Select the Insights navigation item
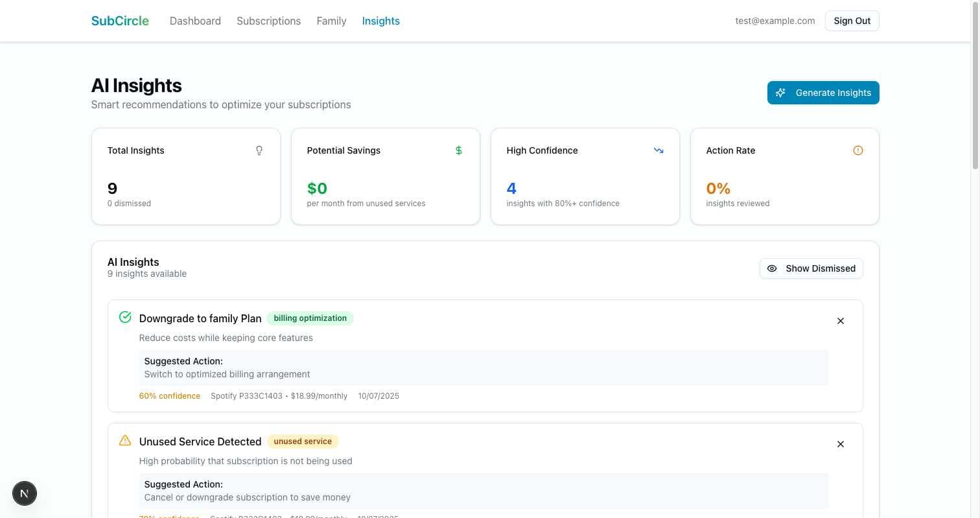Screen dimensions: 980x518 coord(380,21)
